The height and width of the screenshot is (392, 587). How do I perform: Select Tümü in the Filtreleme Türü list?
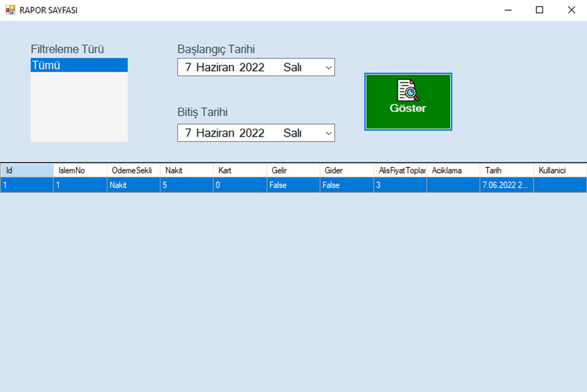click(79, 65)
